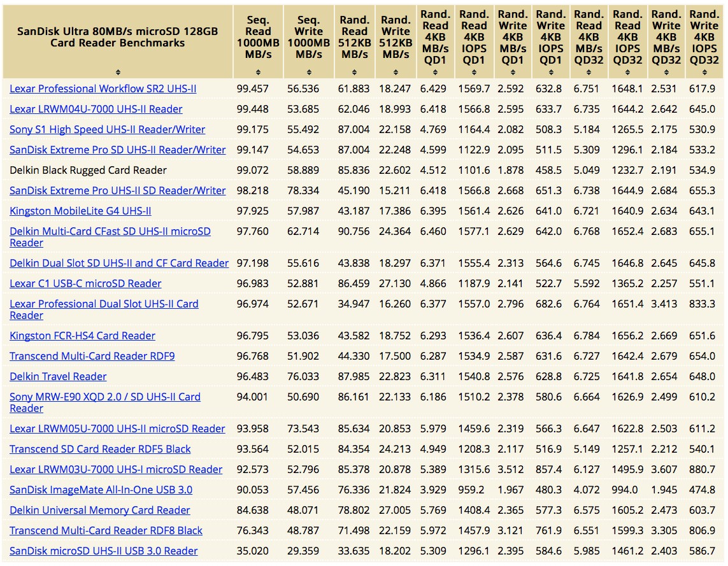
Task: Sort by Rand. Read 4KB MB/s QD1 arrows
Action: click(435, 72)
